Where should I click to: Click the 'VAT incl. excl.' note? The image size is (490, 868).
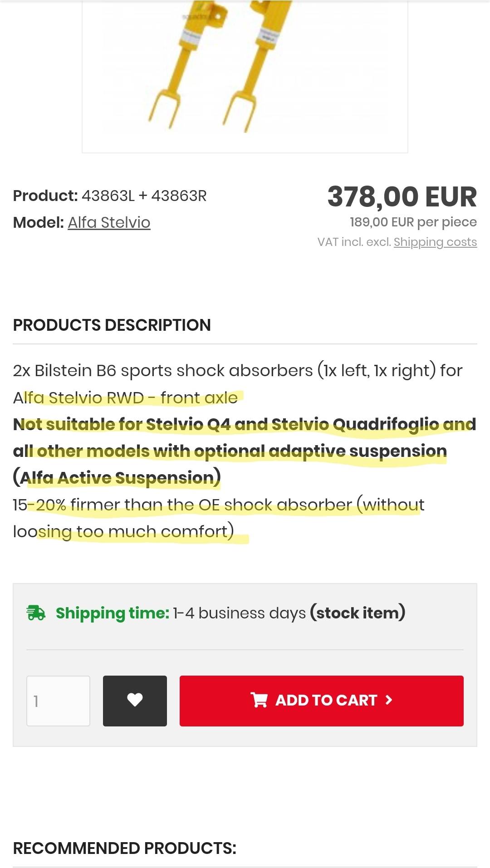(354, 242)
